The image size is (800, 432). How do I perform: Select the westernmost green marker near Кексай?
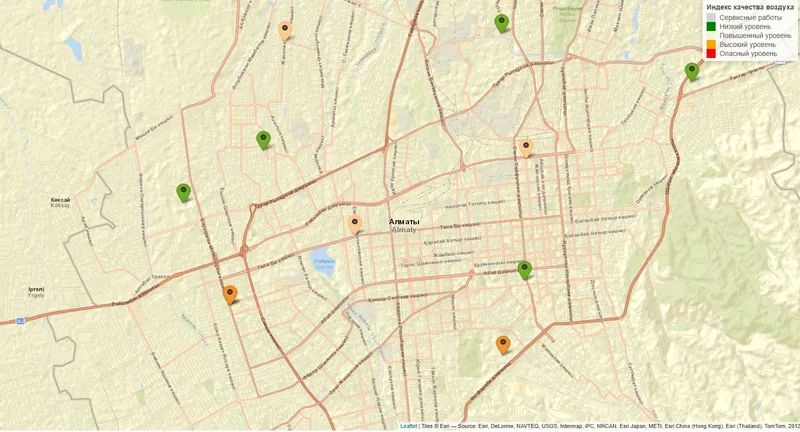coord(184,191)
